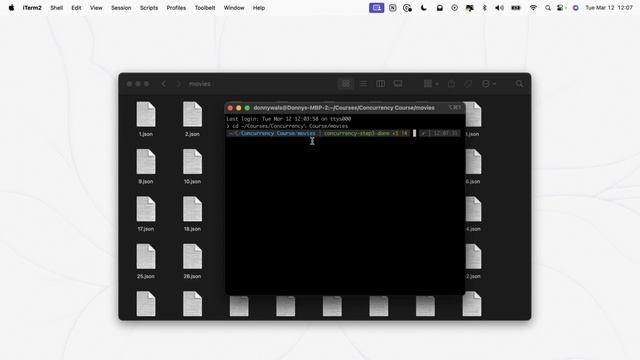
Task: Switch Finder to column view
Action: [x=380, y=84]
